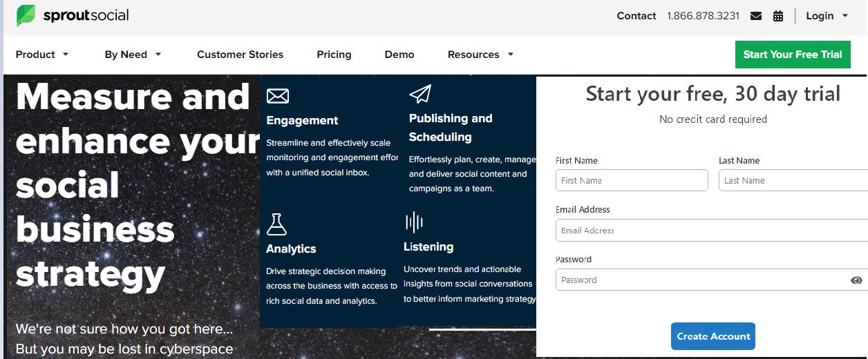Click 'We're not sure how you got here' text
This screenshot has height=359, width=868.
[124, 329]
